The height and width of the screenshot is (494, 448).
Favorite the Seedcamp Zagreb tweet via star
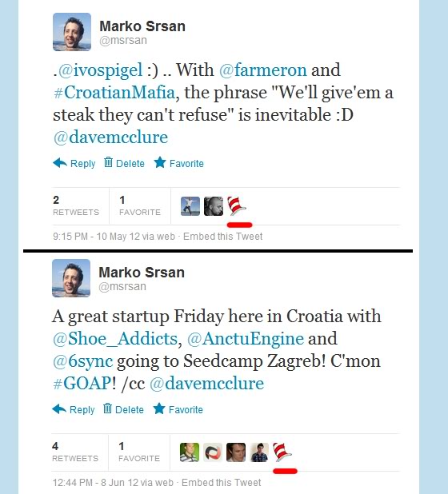tap(159, 408)
